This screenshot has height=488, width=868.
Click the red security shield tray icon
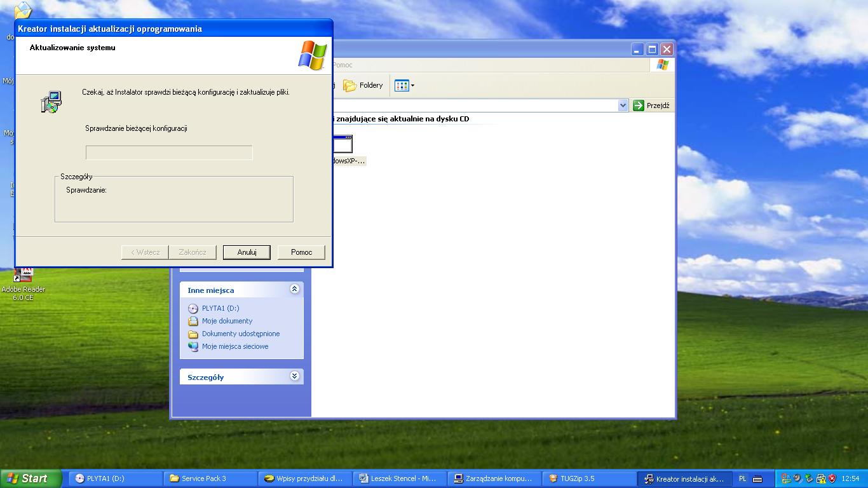[x=832, y=478]
